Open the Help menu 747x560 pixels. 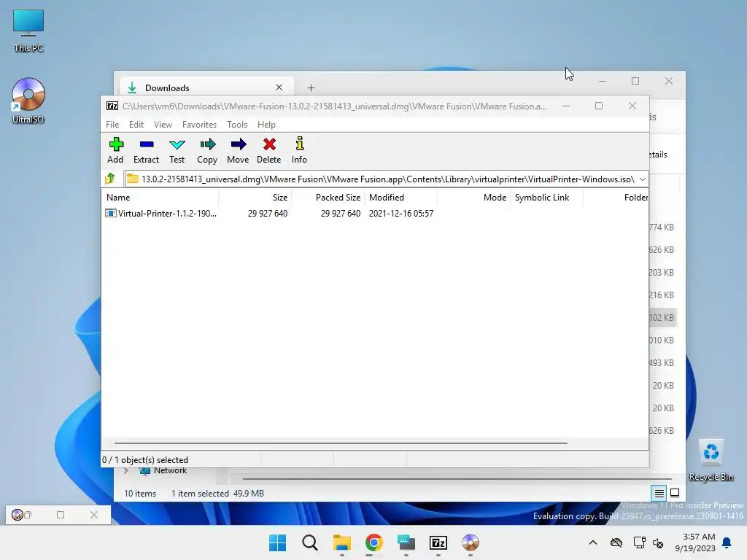[266, 124]
